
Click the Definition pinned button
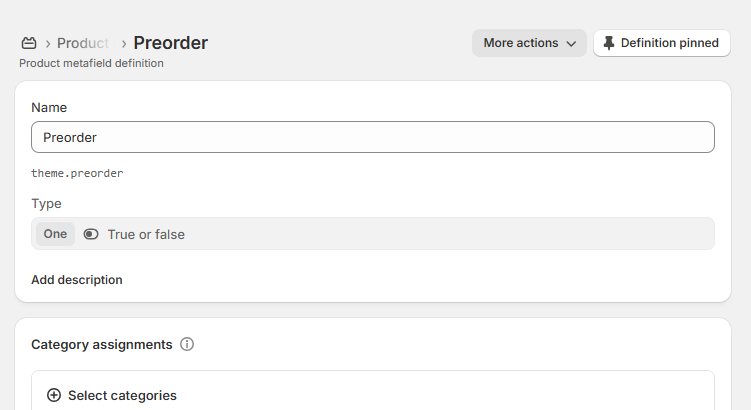[x=662, y=43]
